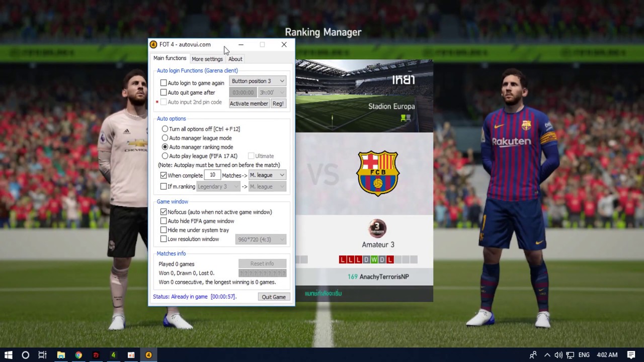Select Auto manager ranking mode
Screen dimensions: 644x362
(x=165, y=147)
